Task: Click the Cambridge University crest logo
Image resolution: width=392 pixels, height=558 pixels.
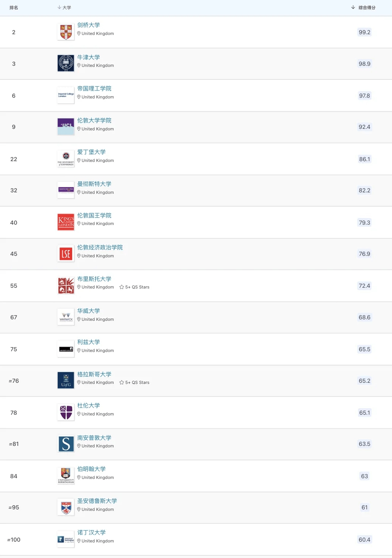Action: coord(66,32)
